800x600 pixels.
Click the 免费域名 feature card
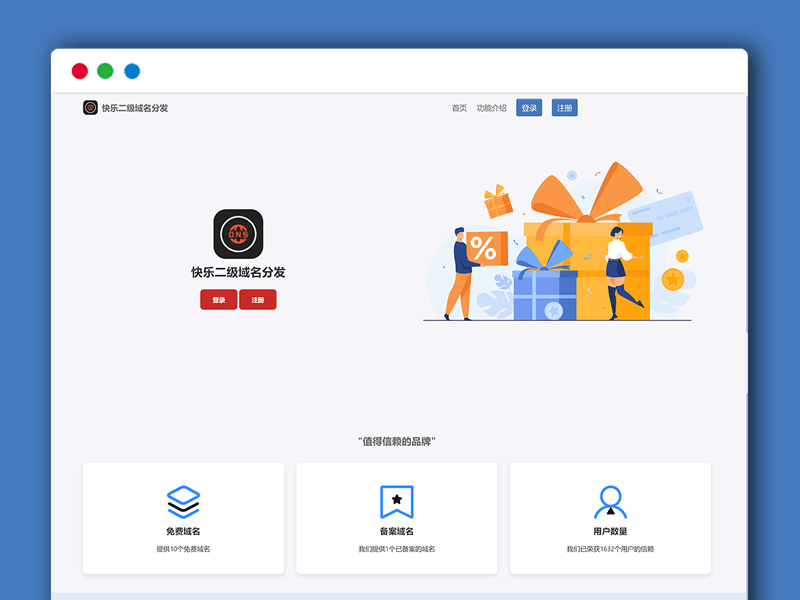[182, 518]
